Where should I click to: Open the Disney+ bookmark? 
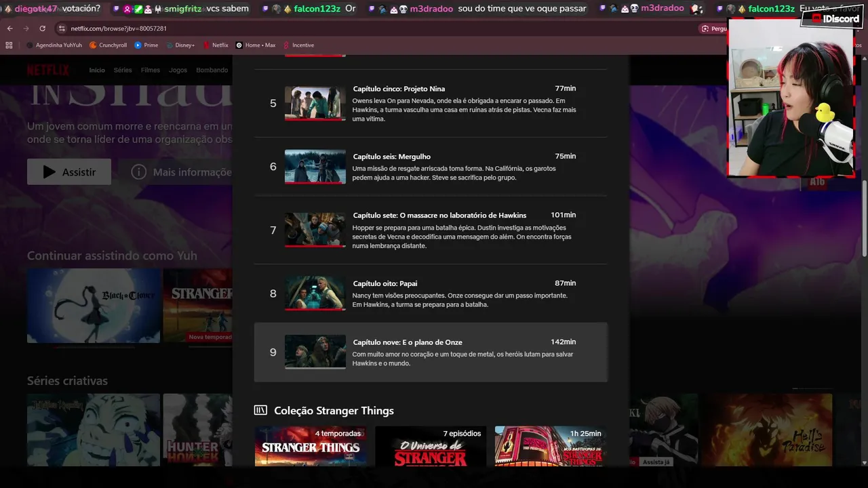pos(180,45)
